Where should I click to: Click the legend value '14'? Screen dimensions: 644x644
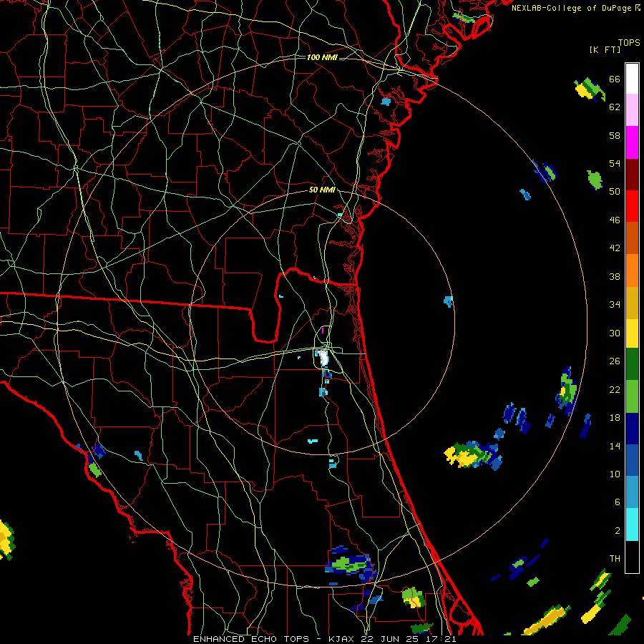click(x=615, y=446)
